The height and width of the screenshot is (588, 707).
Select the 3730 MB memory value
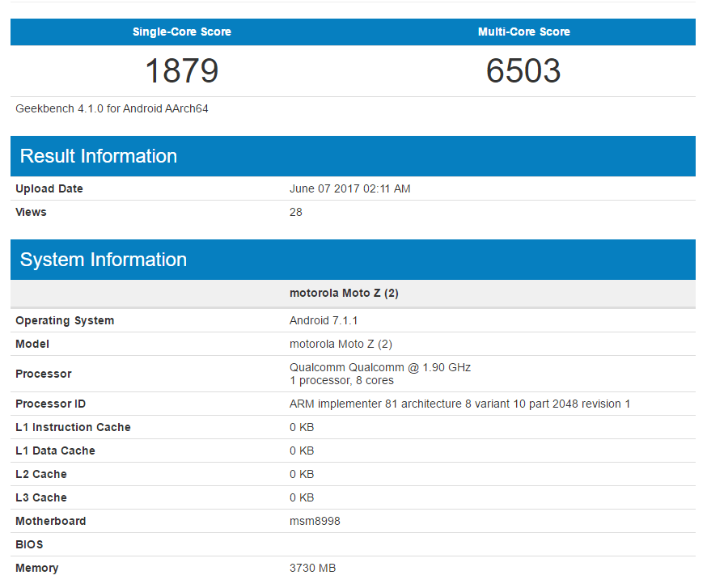312,568
